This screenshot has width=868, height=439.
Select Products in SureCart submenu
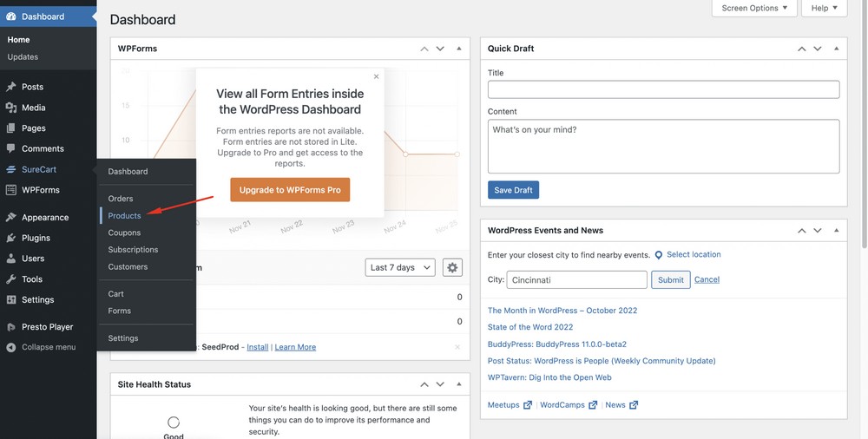[124, 215]
